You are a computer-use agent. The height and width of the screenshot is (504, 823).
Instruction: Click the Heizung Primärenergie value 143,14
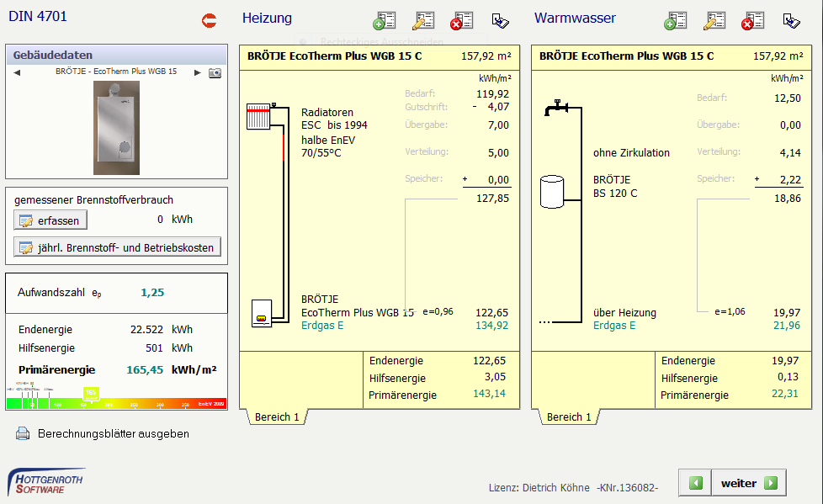489,394
